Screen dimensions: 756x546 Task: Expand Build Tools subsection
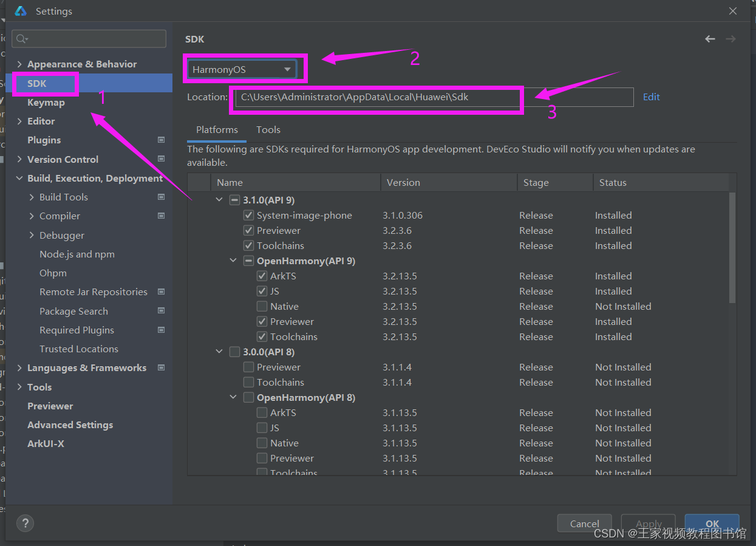[32, 197]
